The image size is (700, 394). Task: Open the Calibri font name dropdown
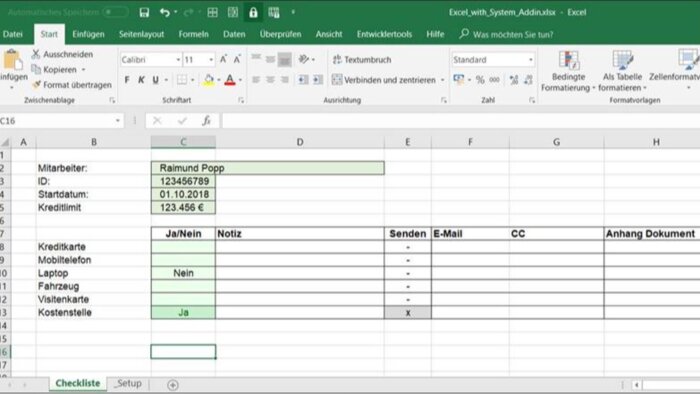178,60
